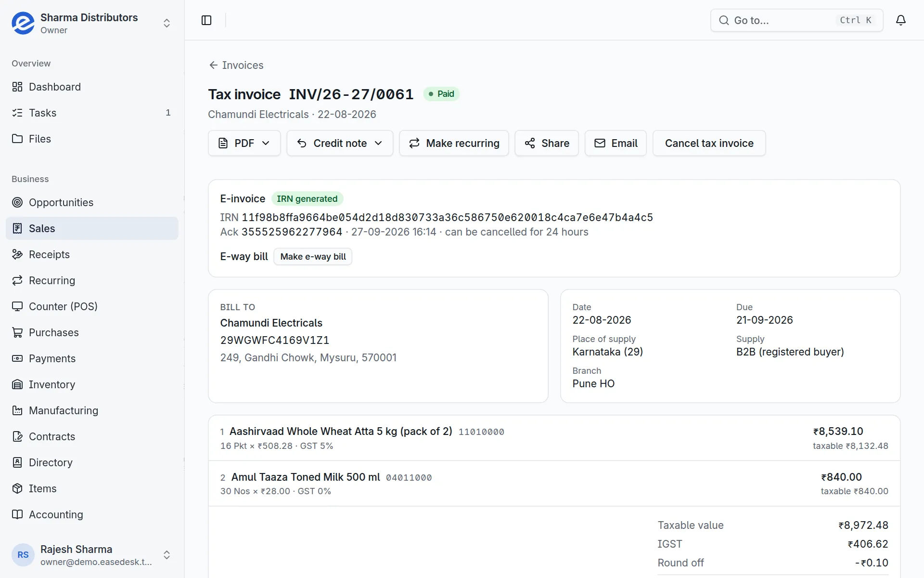Click Chamundi Electricals in Bill To
The image size is (924, 578).
271,323
